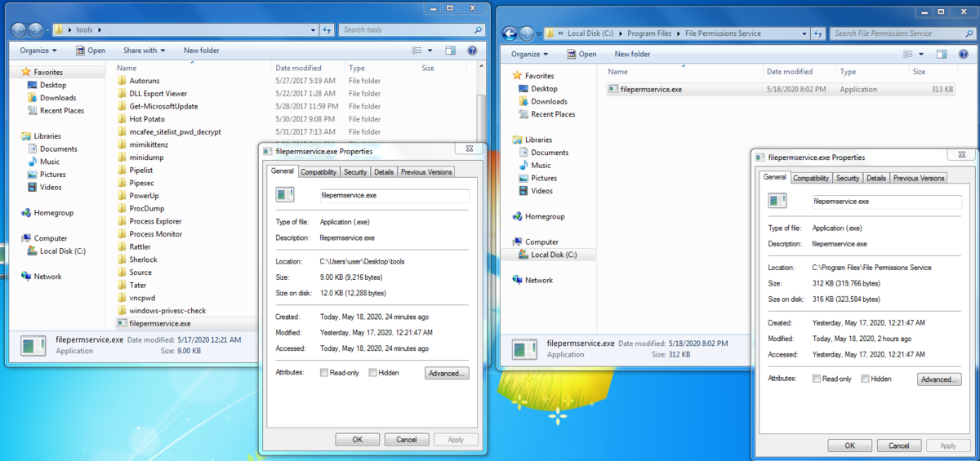Switch to Security tab in left Properties dialog

355,172
